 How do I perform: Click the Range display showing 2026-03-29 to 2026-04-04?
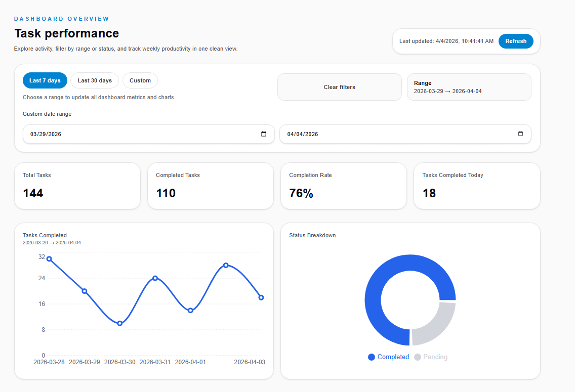pyautogui.click(x=469, y=86)
